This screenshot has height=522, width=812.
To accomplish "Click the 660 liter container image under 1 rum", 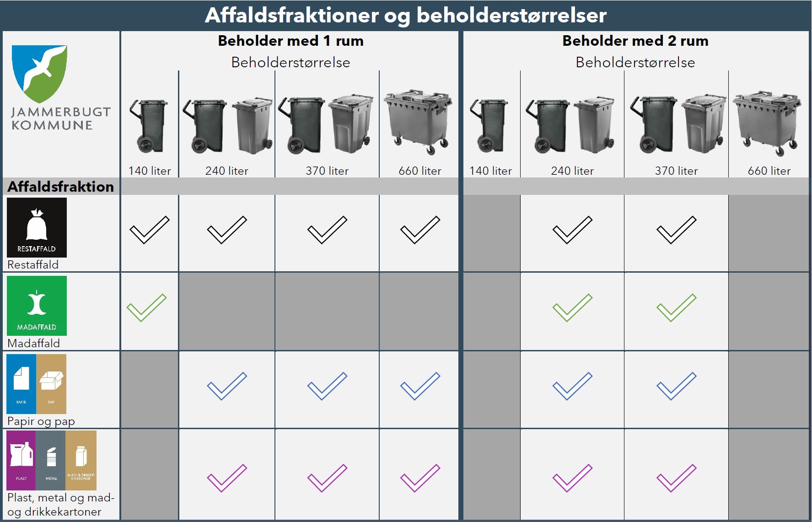I will [419, 123].
